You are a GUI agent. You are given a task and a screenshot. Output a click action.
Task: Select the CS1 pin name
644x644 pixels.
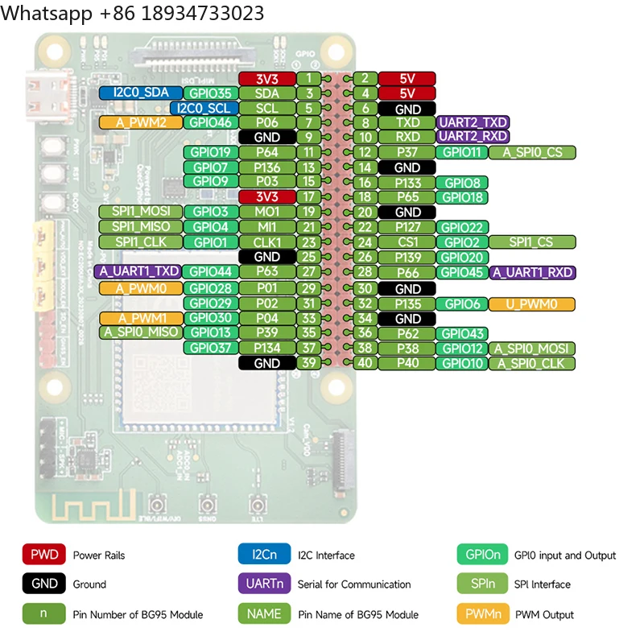[x=407, y=242]
